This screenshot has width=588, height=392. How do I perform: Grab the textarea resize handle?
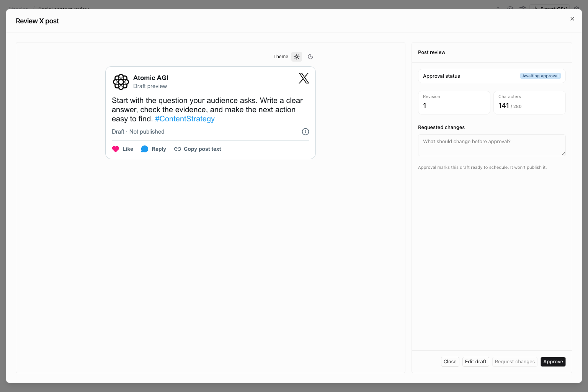click(563, 154)
